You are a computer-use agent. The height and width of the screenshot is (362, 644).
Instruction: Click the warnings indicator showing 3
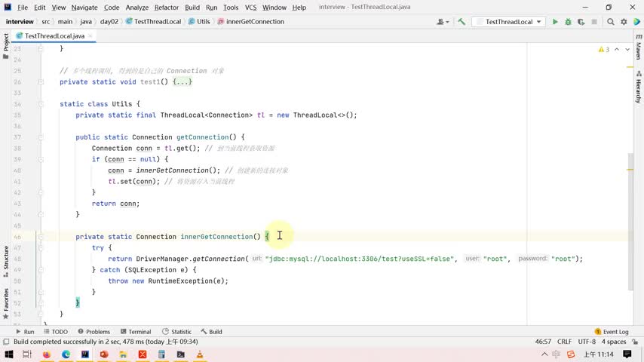tap(604, 50)
